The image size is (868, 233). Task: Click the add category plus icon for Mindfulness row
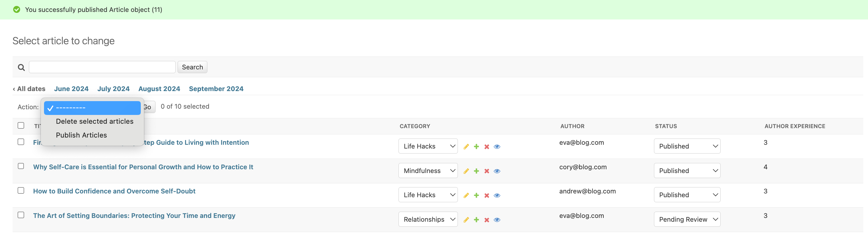tap(476, 171)
